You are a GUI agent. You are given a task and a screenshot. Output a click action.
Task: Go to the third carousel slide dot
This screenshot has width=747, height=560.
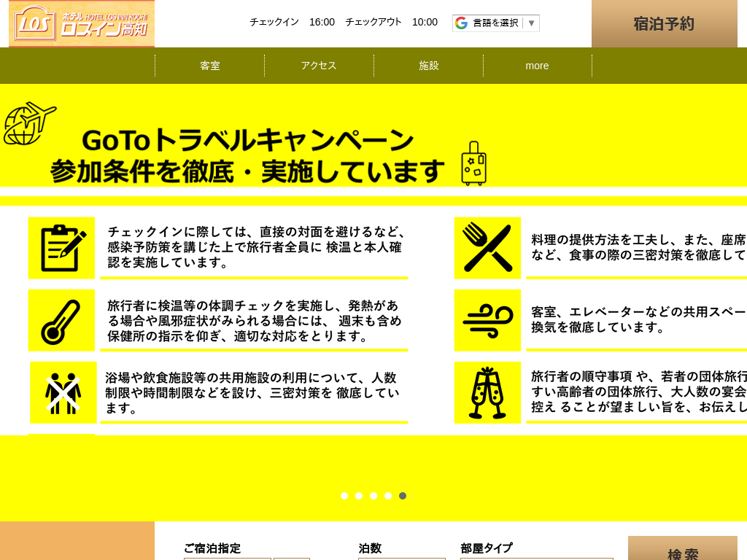coord(373,496)
